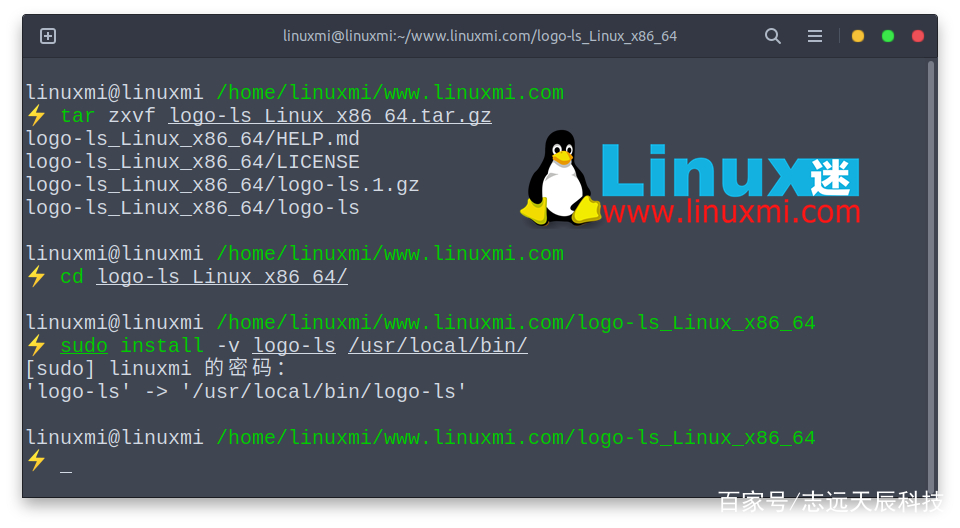Click the underlined 'logo-ls_Linux_x86_64/' cd argument
This screenshot has height=528, width=960.
pos(222,277)
